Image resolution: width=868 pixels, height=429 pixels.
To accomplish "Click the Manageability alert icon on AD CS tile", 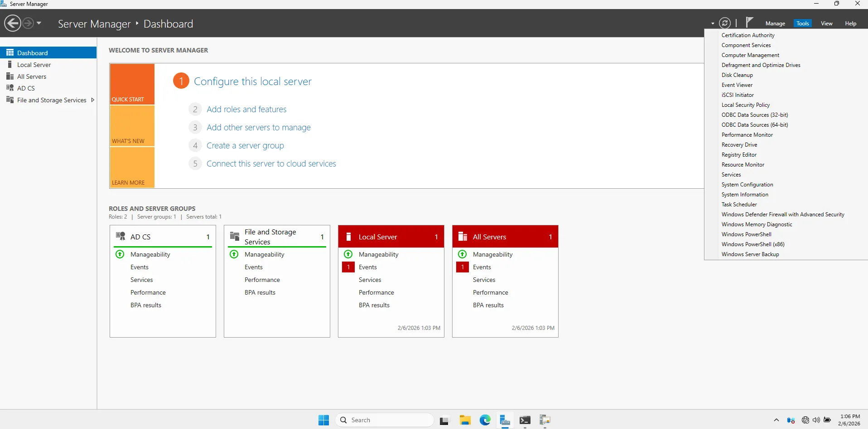I will pyautogui.click(x=120, y=254).
